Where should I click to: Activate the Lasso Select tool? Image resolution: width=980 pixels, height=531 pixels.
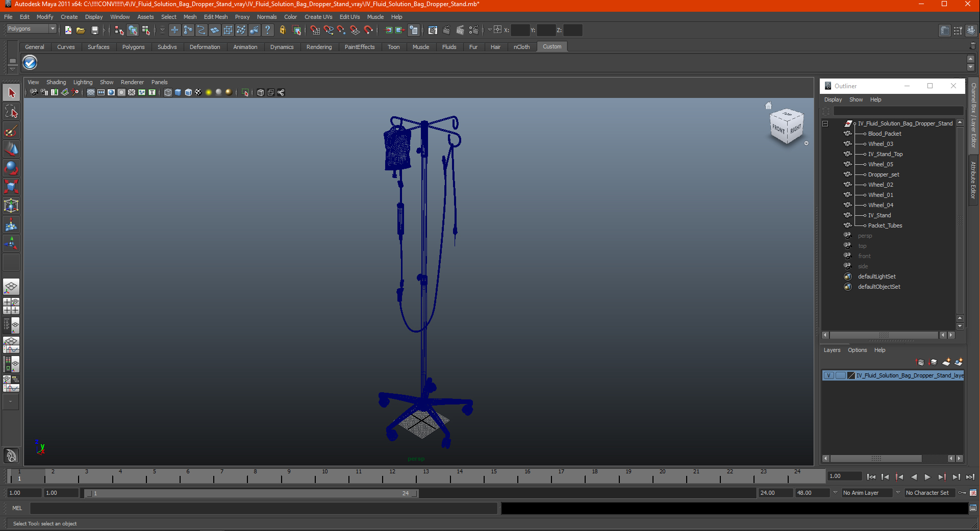(11, 112)
